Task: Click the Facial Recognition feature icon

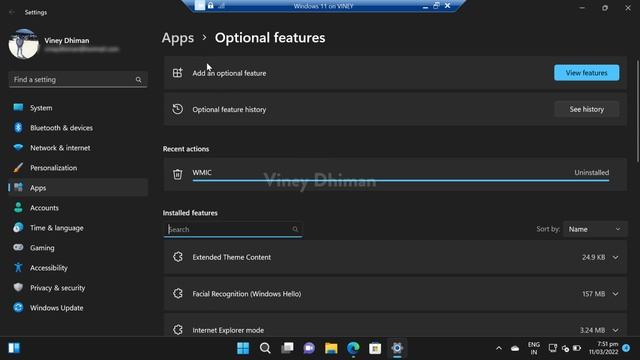Action: coord(178,293)
